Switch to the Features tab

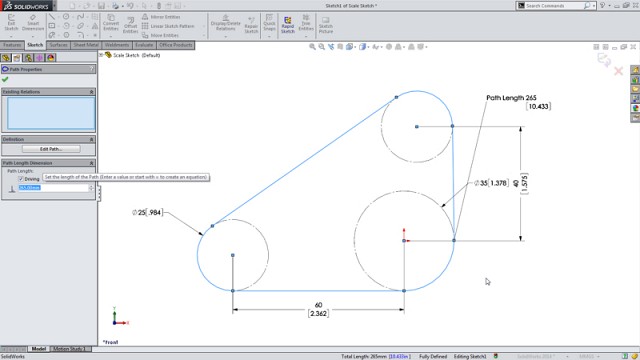[x=12, y=45]
